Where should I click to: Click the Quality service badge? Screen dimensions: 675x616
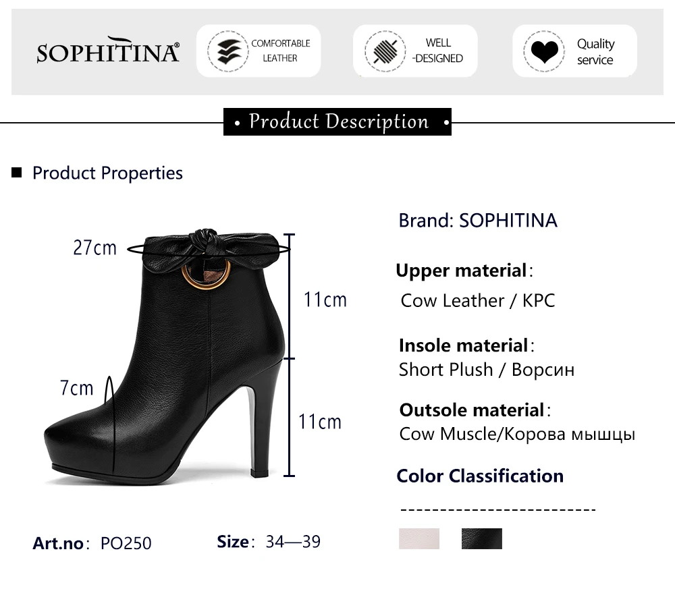574,51
